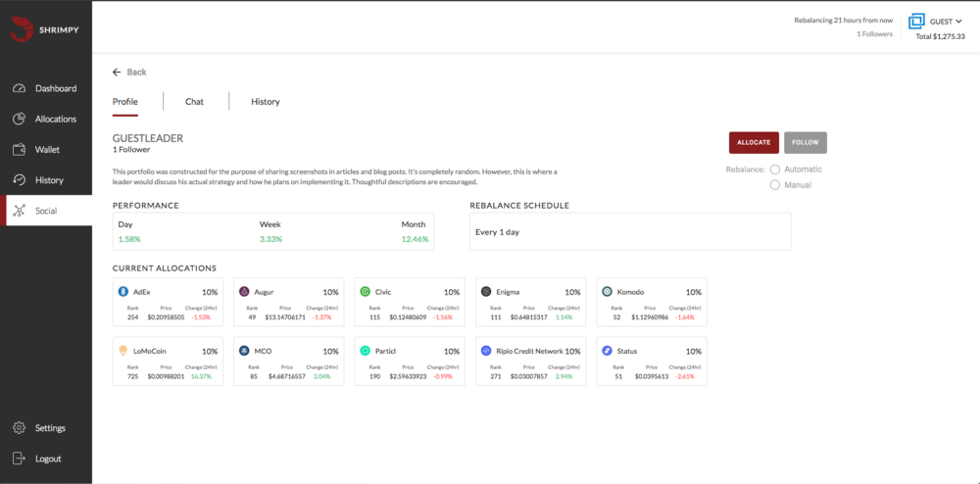This screenshot has height=484, width=980.
Task: Click the REBALANCE SCHEDULE heading
Action: [518, 205]
